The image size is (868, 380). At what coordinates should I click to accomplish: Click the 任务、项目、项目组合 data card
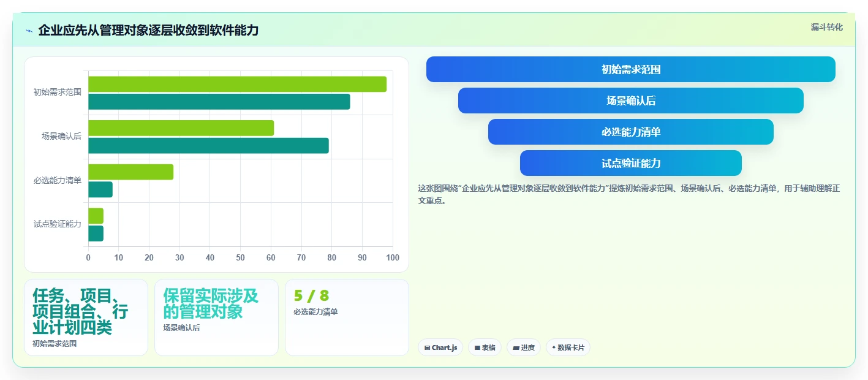[x=86, y=317]
